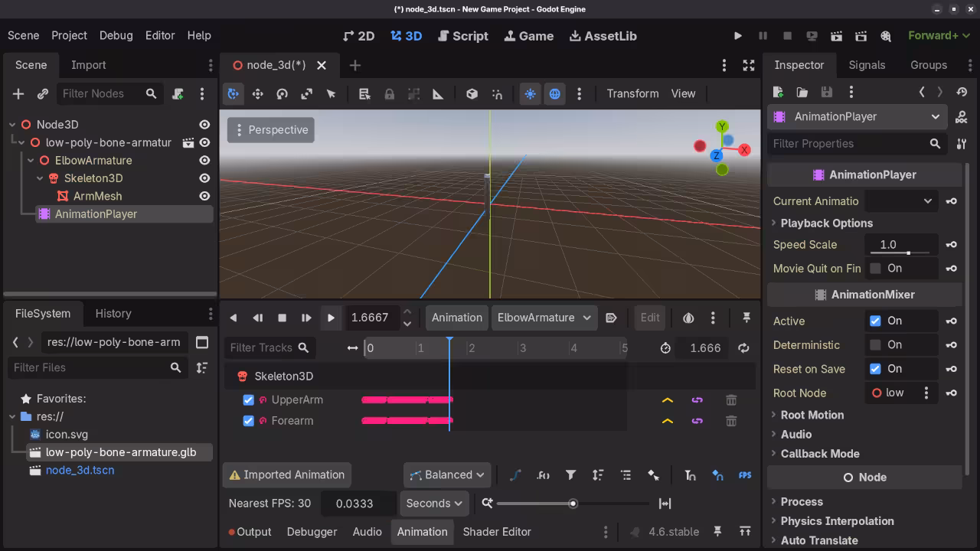Open the Balanced compression dropdown

coord(446,474)
